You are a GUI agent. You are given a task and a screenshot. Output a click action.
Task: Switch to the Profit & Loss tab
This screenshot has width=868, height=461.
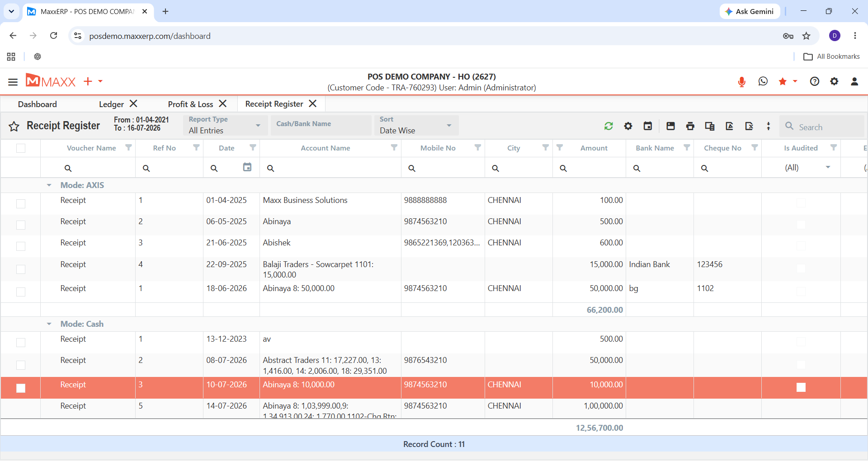point(190,104)
